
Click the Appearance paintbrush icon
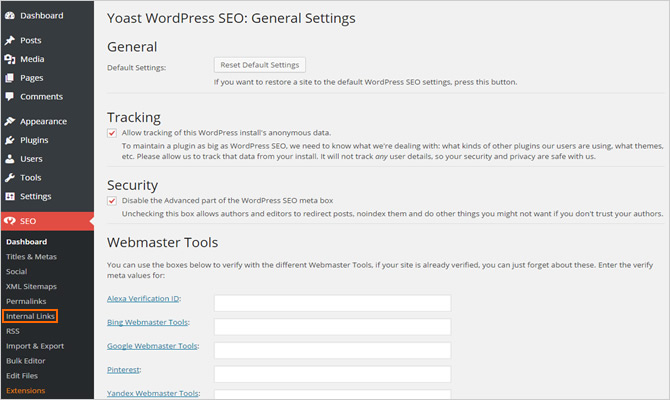(10, 121)
